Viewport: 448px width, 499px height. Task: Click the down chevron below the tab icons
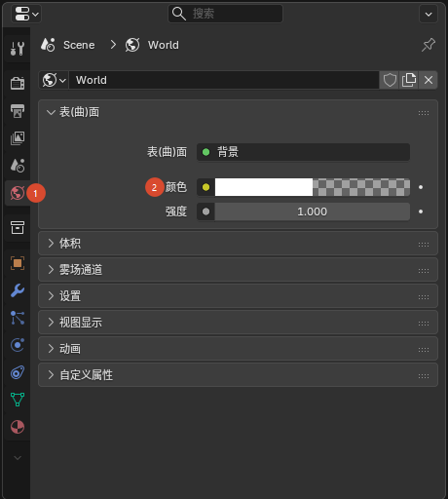tap(18, 458)
